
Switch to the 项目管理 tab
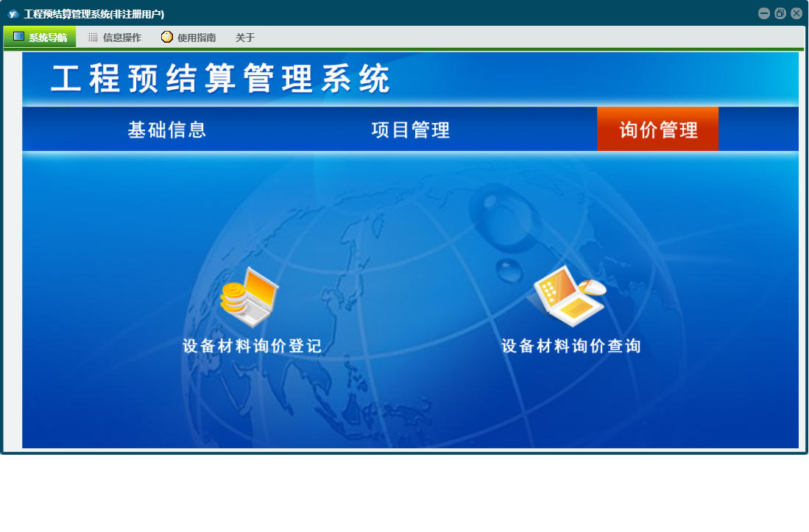click(411, 130)
